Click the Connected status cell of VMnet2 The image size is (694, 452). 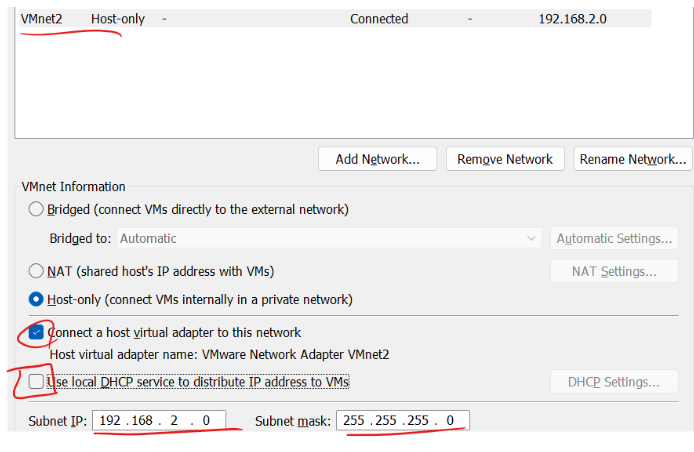tap(379, 19)
